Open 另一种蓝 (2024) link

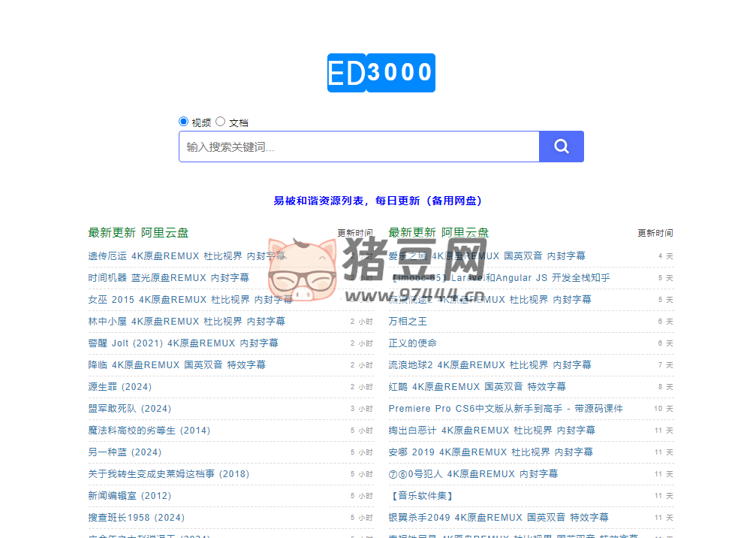coord(125,452)
